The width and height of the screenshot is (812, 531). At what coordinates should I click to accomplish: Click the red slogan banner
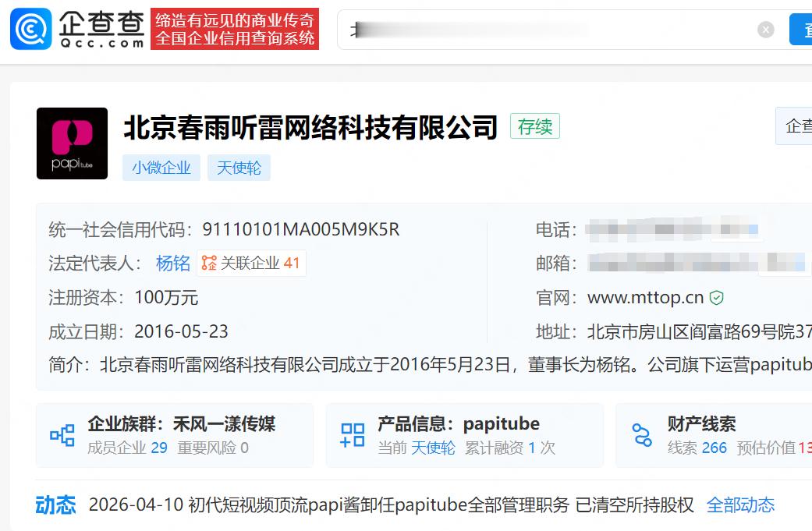click(235, 29)
